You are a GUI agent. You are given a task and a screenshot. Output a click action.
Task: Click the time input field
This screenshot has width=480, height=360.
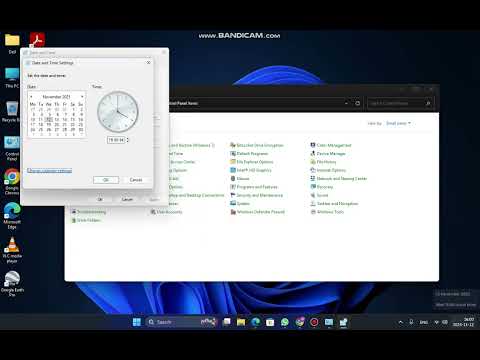(116, 140)
